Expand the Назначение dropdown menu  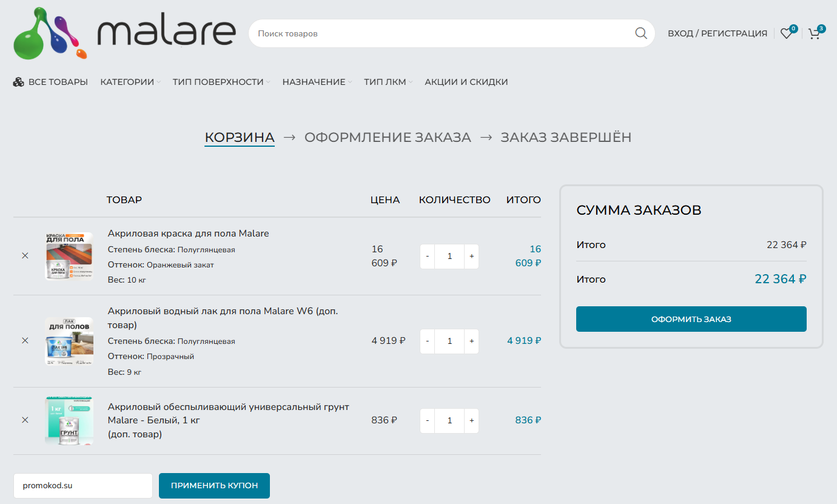(316, 82)
